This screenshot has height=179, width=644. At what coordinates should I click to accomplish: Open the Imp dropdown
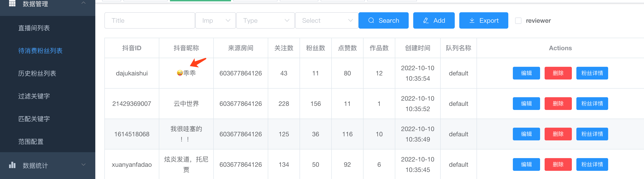click(215, 20)
